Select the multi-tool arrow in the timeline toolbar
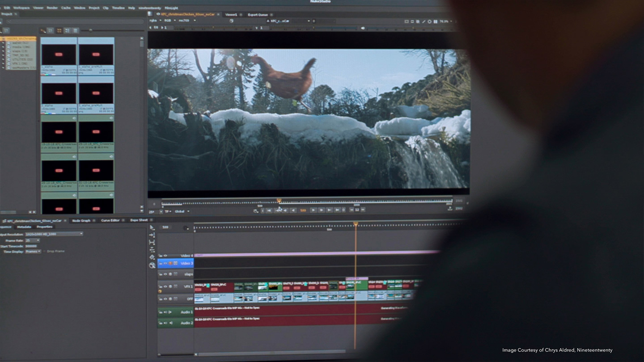The image size is (644, 362). (x=152, y=227)
